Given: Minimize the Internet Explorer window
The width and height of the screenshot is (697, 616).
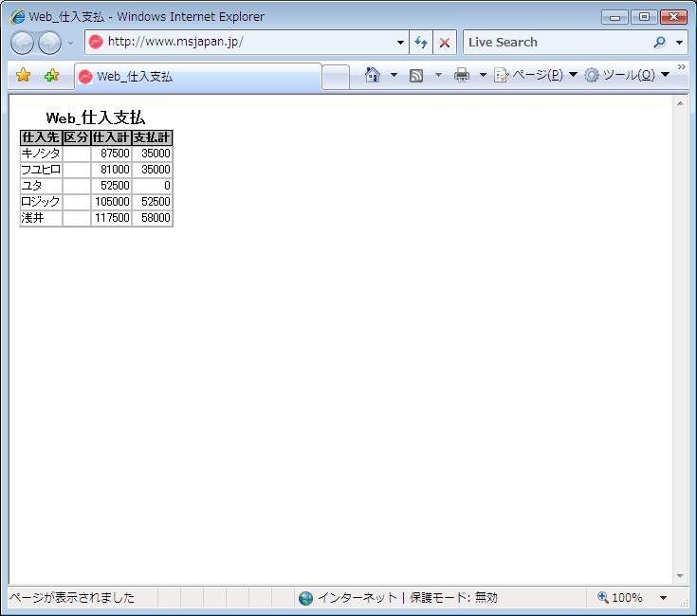Looking at the screenshot, I should tap(614, 17).
